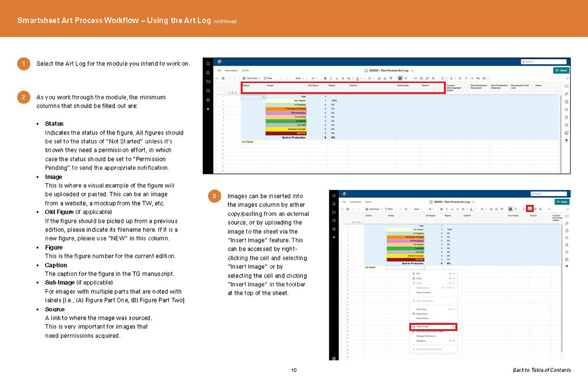This screenshot has width=588, height=380.
Task: Open Grid View dropdown in wide Art Log screenshot
Action: [x=251, y=78]
